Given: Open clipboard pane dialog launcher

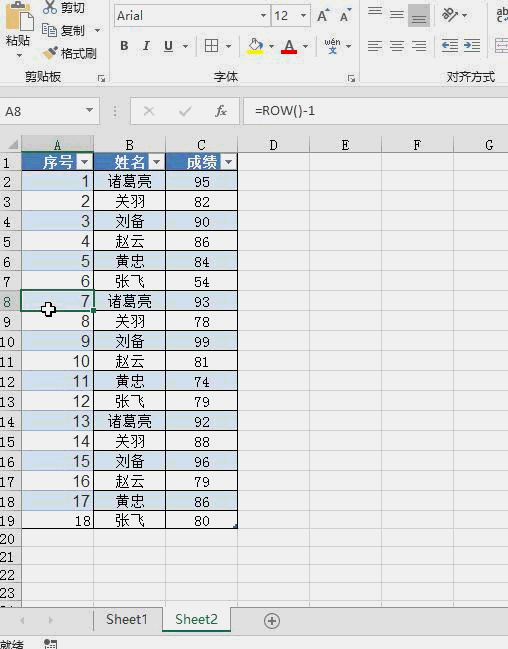Looking at the screenshot, I should point(101,79).
